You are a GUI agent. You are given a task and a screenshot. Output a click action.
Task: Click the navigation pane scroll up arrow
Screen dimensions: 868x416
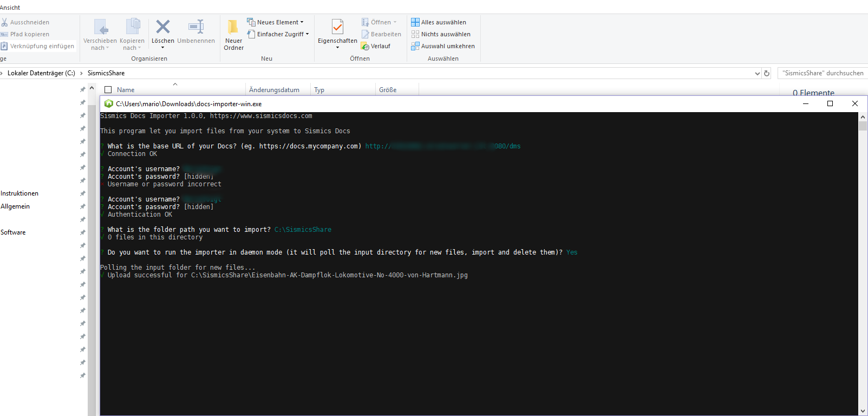92,88
